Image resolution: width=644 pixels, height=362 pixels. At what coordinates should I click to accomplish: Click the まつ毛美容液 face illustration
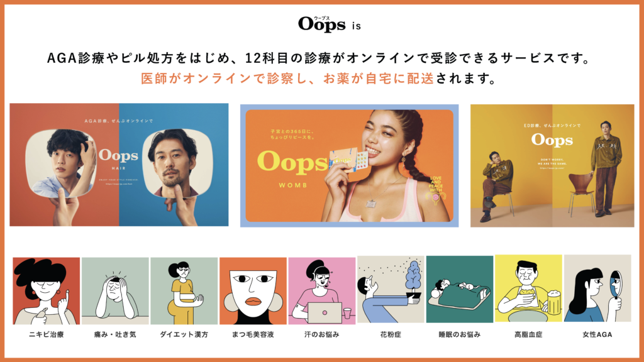tap(253, 291)
